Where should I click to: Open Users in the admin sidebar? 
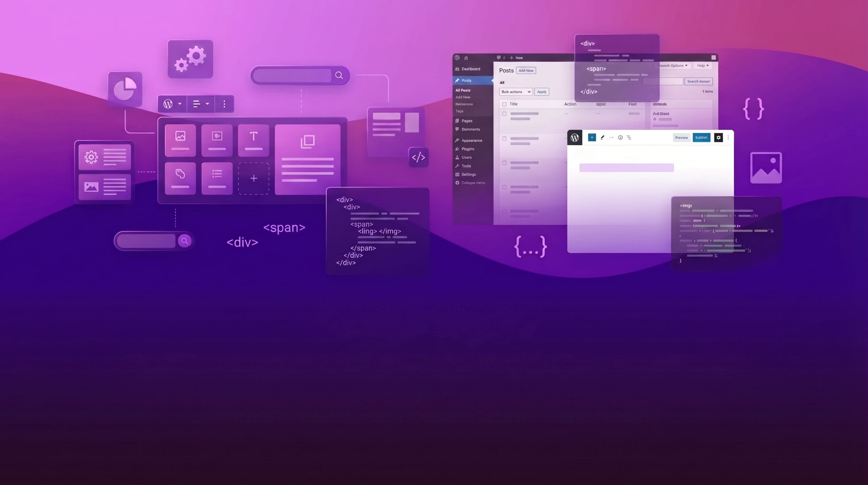[x=473, y=157]
